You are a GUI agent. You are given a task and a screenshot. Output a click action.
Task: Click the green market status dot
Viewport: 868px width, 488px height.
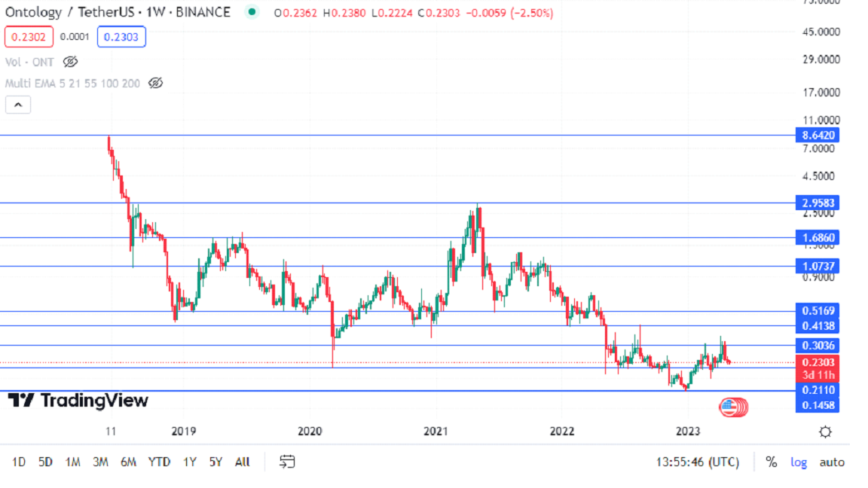coord(252,11)
